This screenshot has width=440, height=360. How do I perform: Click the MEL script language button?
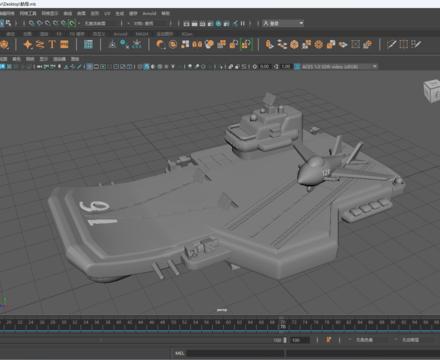pyautogui.click(x=179, y=353)
